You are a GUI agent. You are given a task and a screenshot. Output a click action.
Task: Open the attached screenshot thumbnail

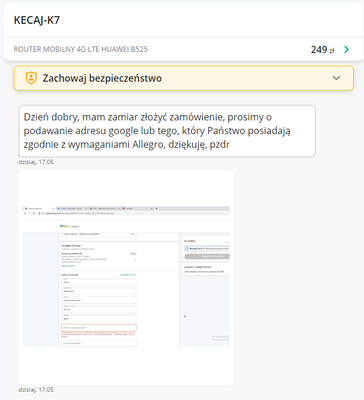tap(126, 278)
